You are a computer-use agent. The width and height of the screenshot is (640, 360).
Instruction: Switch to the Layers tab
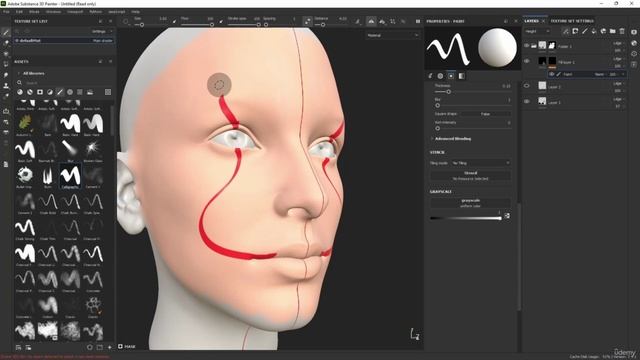coord(531,21)
